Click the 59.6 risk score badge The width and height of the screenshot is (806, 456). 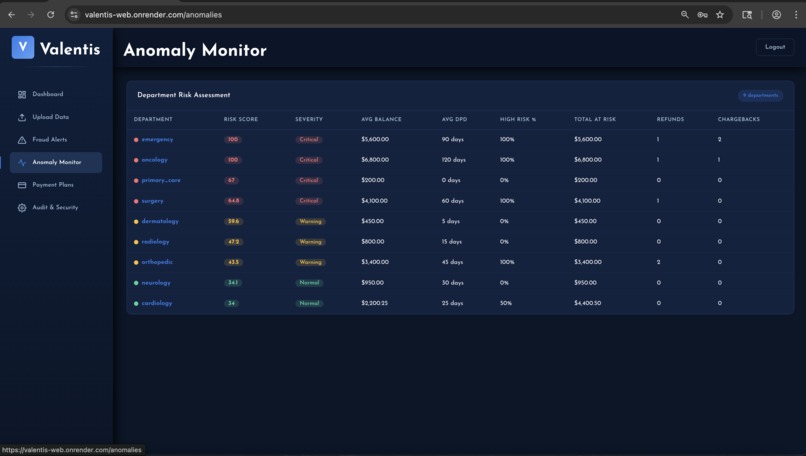[x=233, y=221]
